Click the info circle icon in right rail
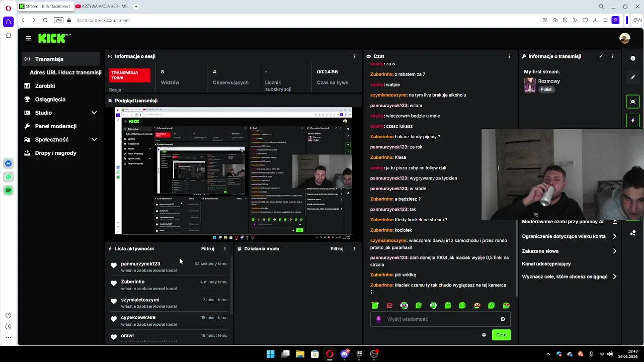This screenshot has height=362, width=644. [x=633, y=58]
